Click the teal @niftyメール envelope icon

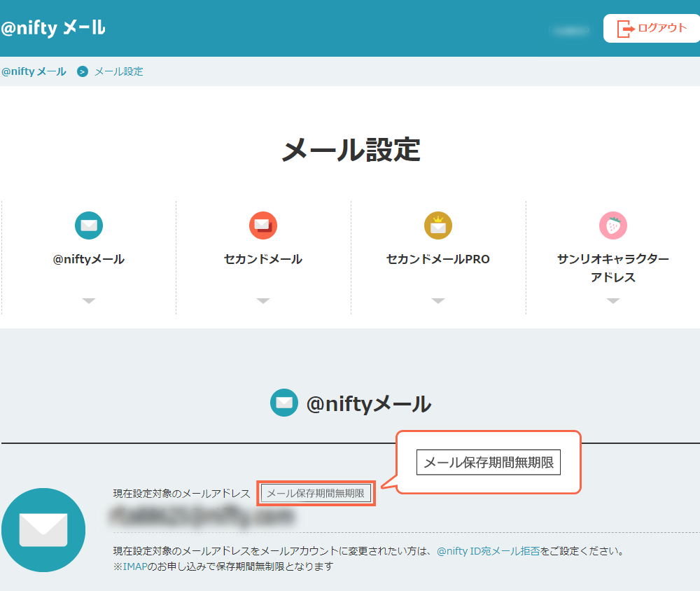coord(89,225)
